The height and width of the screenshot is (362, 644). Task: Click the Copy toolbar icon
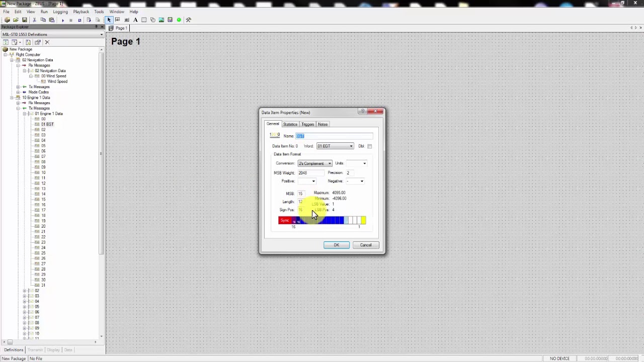[43, 20]
